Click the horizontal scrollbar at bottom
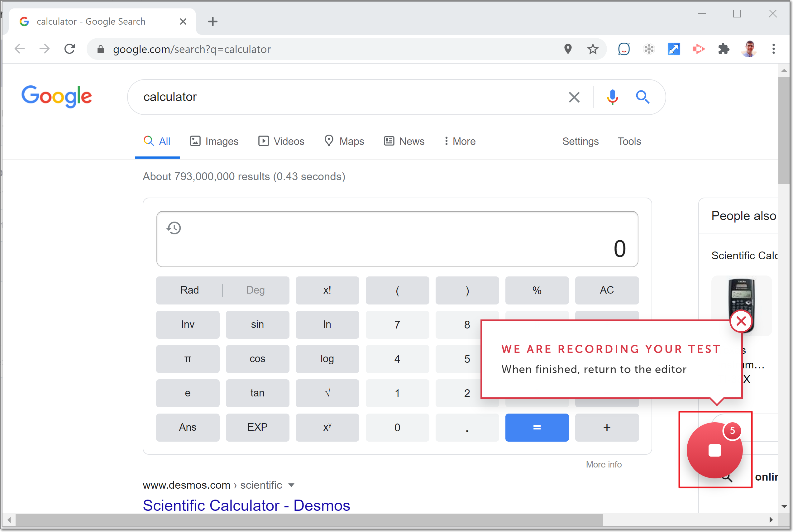 pyautogui.click(x=309, y=520)
